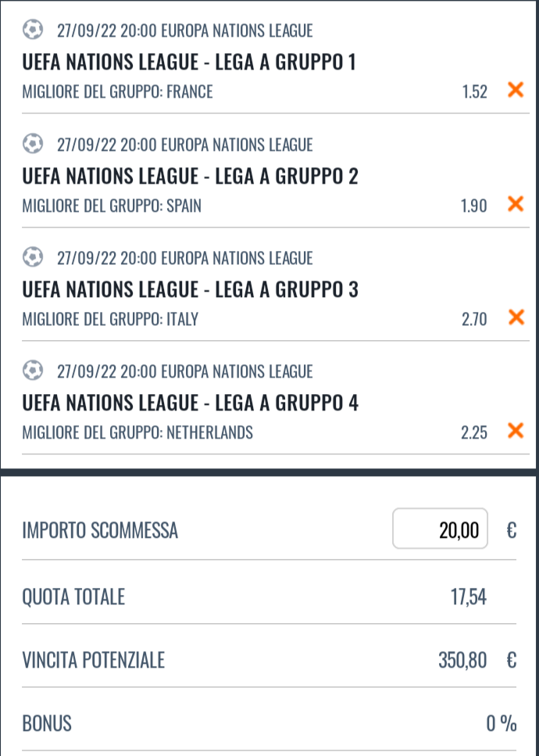Click the soccer ball icon for Gruppo 3
539x756 pixels.
33,257
